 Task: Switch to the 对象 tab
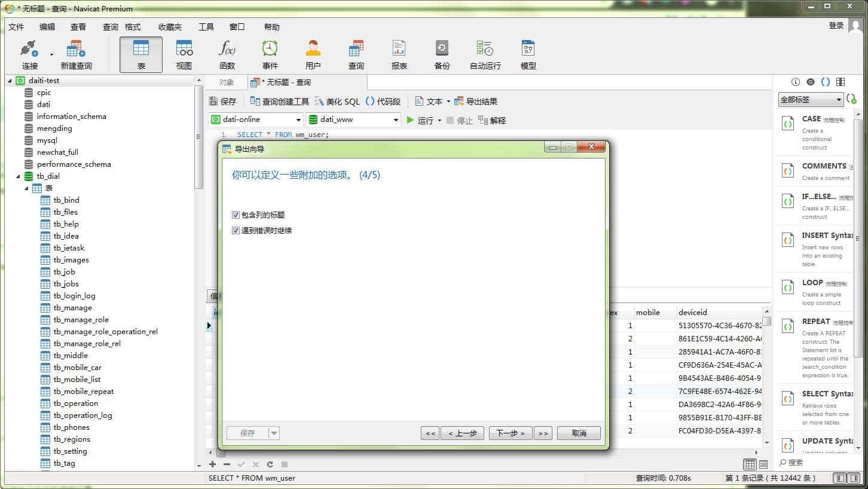pyautogui.click(x=227, y=82)
